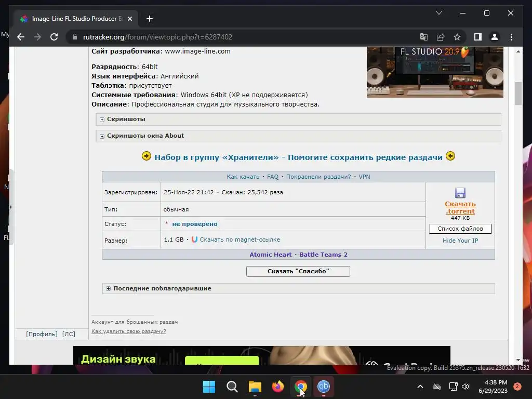Click Скачать по magnet-ссылке
Viewport: 532px width, 399px height.
[240, 240]
